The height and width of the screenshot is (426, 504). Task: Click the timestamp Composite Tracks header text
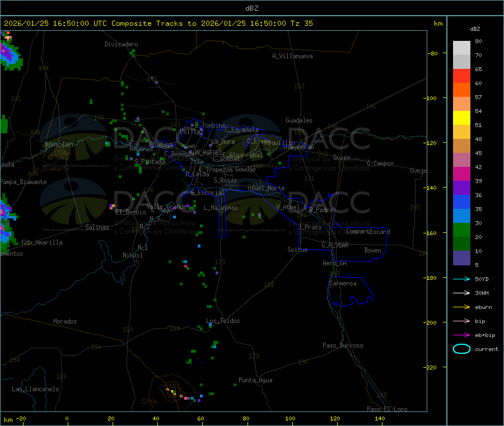coord(158,24)
